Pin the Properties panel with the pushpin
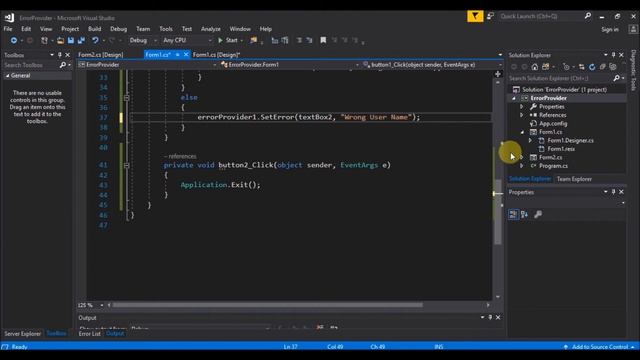 tap(613, 192)
